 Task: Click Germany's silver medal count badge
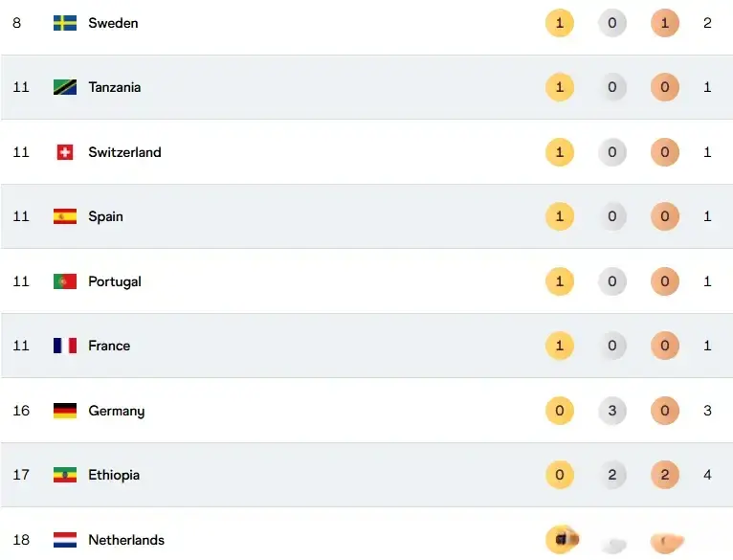pos(612,411)
